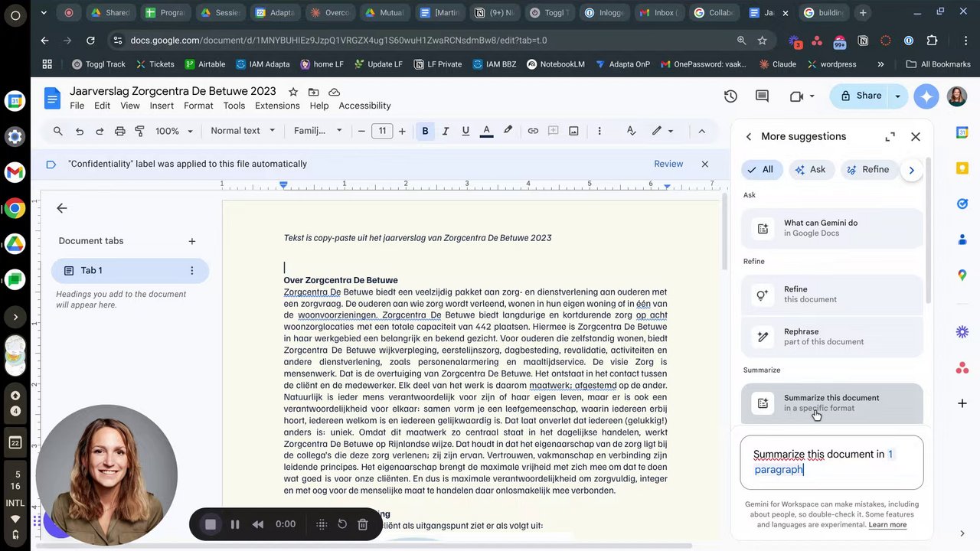The height and width of the screenshot is (551, 980).
Task: Open the Extensions menu
Action: coord(277,106)
